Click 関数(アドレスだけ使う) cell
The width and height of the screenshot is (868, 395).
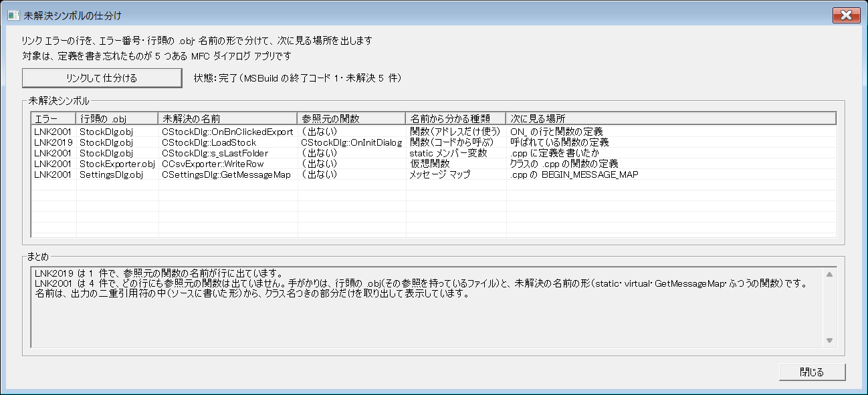pos(455,132)
